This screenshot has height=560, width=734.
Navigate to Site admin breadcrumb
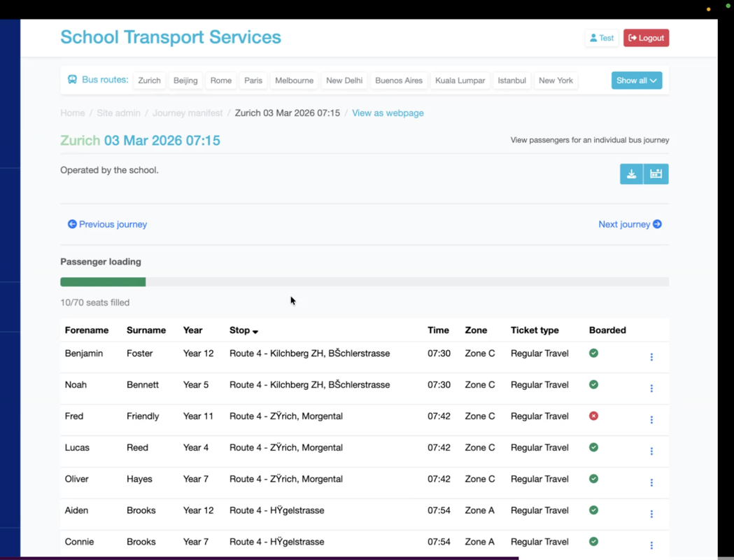point(118,113)
